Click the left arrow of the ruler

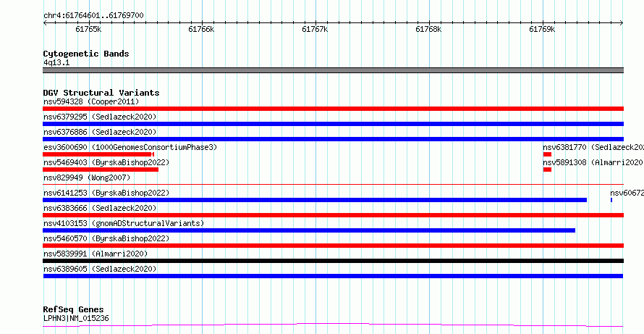pyautogui.click(x=45, y=23)
